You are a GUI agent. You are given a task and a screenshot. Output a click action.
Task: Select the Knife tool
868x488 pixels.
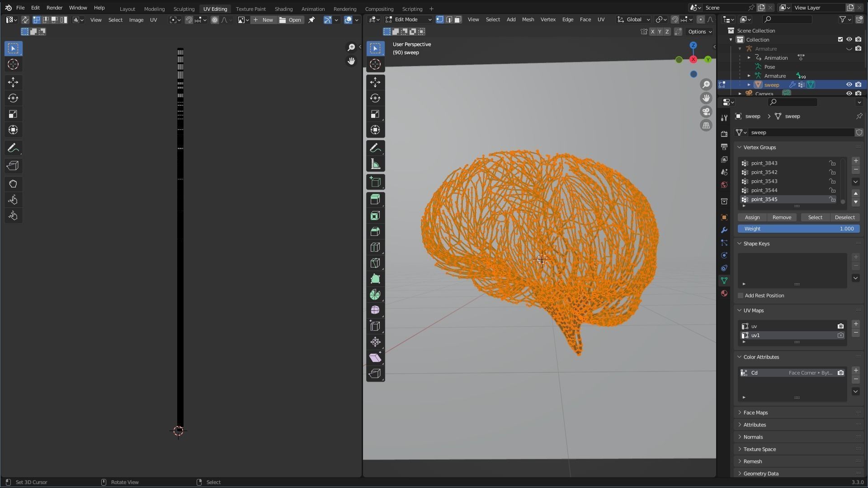[x=375, y=263]
